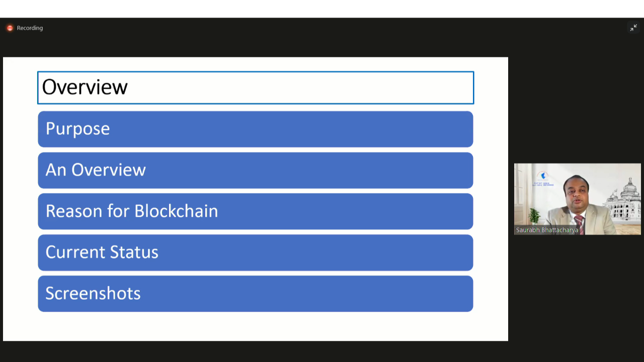
Task: Click the small flag on the building drawing
Action: point(616,190)
